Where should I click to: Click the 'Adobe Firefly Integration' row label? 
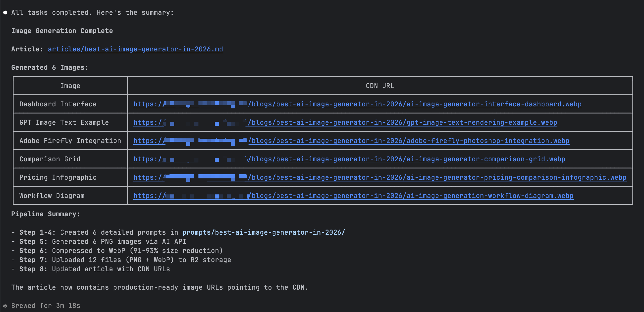(70, 141)
